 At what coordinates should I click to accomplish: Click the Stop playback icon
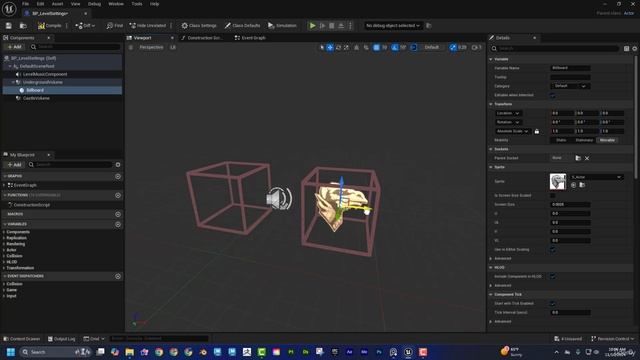[x=331, y=25]
